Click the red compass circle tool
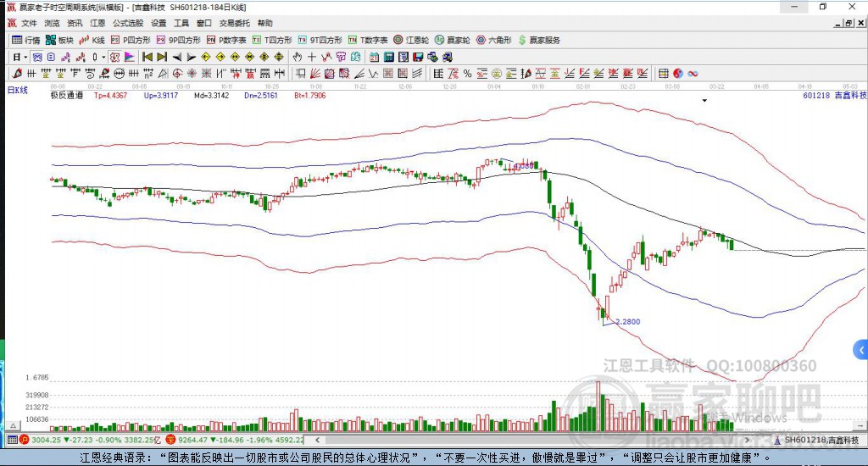Viewport: 868px width, 466px height. pyautogui.click(x=177, y=74)
